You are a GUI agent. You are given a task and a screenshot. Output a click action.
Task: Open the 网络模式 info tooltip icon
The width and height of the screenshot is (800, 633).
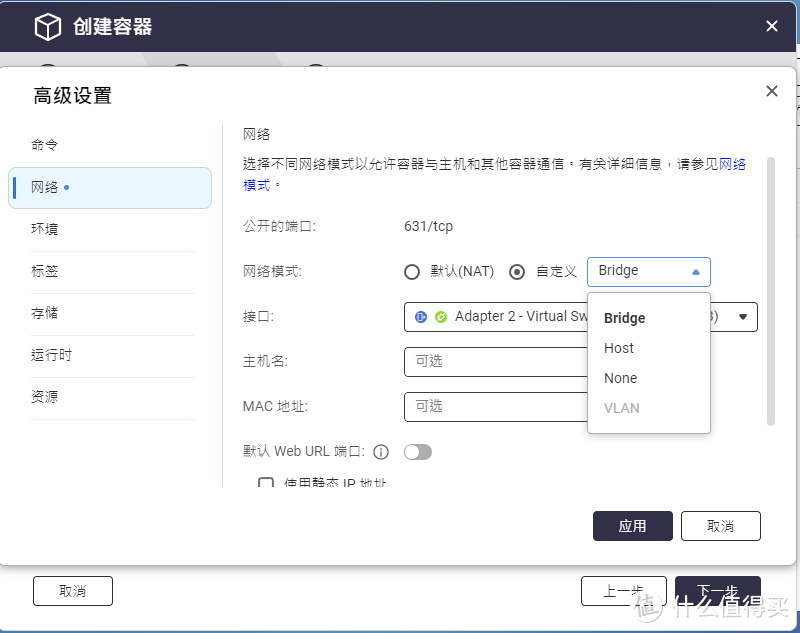click(x=381, y=452)
